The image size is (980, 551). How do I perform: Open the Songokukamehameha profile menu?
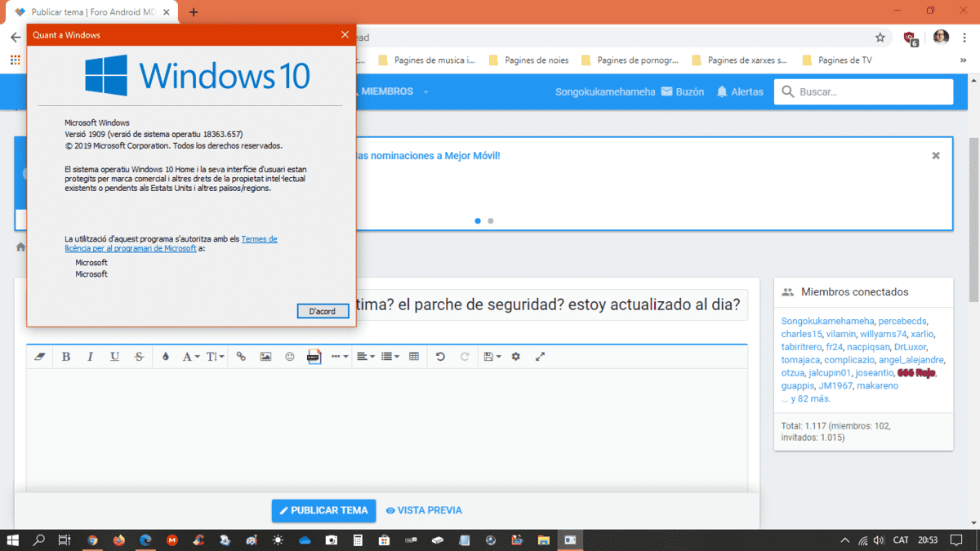605,91
